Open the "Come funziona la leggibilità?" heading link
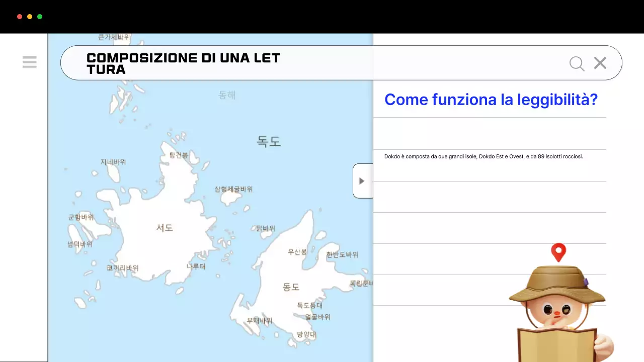The height and width of the screenshot is (362, 644). coord(491,100)
